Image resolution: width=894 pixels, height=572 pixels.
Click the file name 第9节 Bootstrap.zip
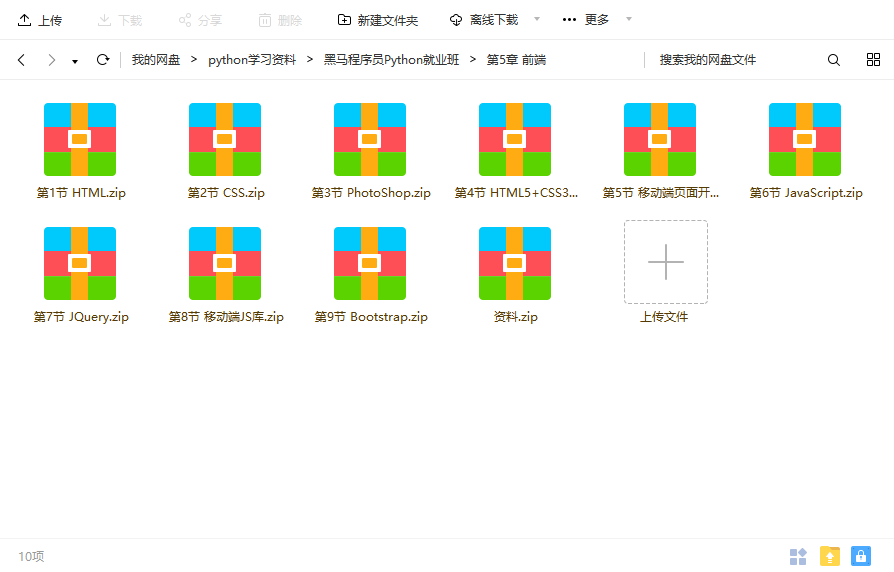pos(371,317)
